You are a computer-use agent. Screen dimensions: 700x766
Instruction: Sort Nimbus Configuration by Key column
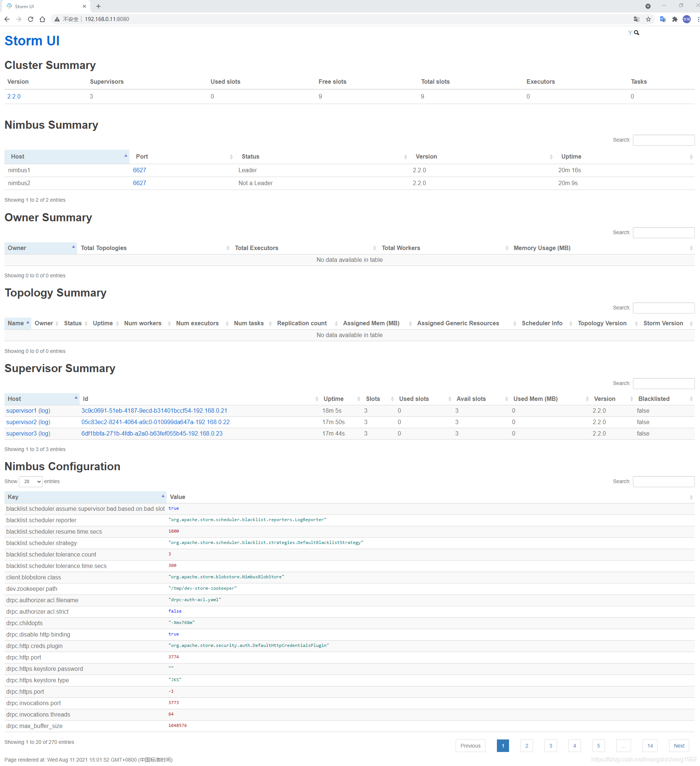click(x=86, y=497)
